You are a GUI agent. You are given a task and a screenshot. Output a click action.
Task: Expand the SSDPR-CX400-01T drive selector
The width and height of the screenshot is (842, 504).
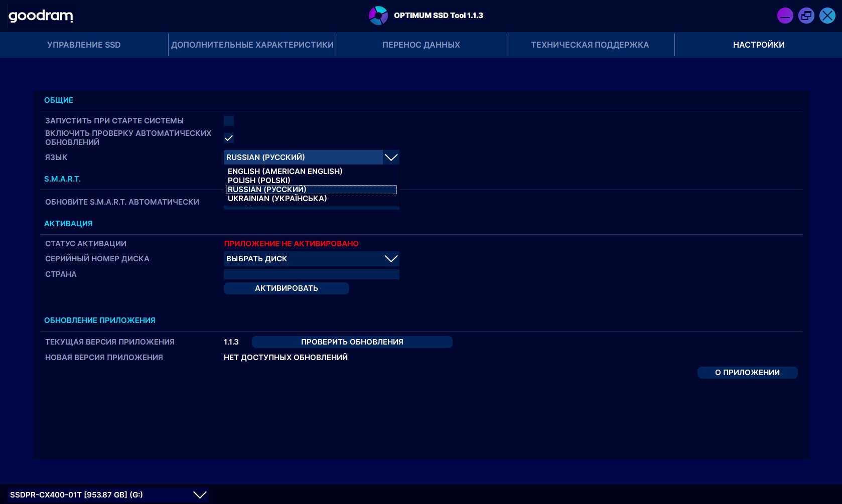108,495
